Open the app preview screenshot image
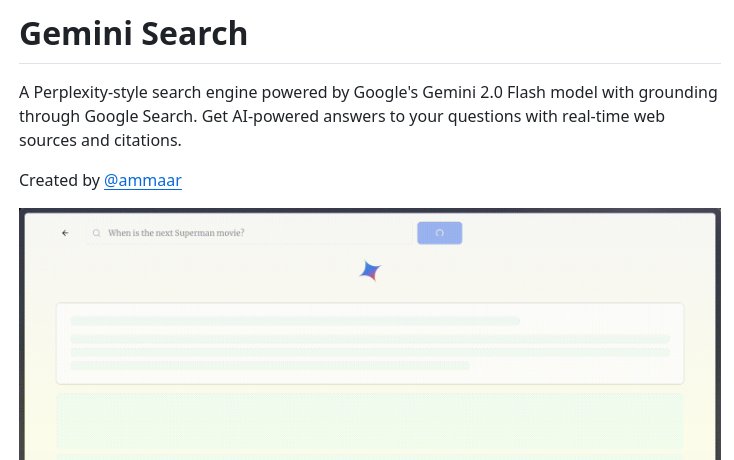This screenshot has width=734, height=460. pos(370,334)
